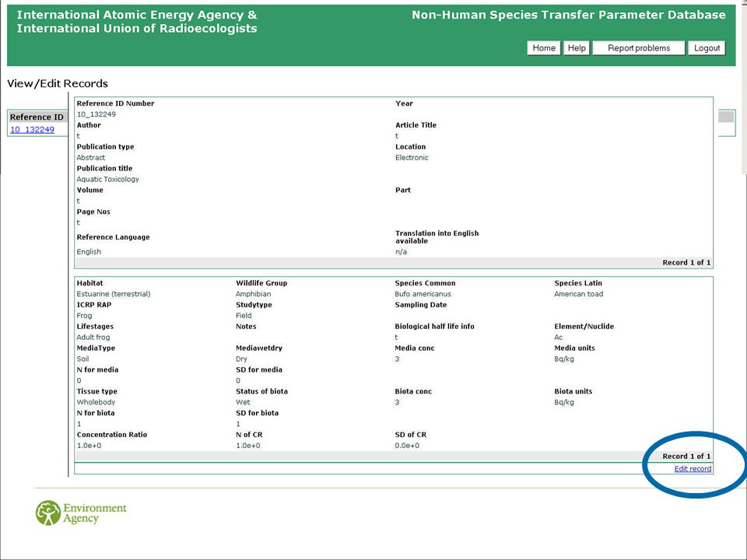
Task: Select the Frog ICRP RAP value
Action: click(84, 316)
